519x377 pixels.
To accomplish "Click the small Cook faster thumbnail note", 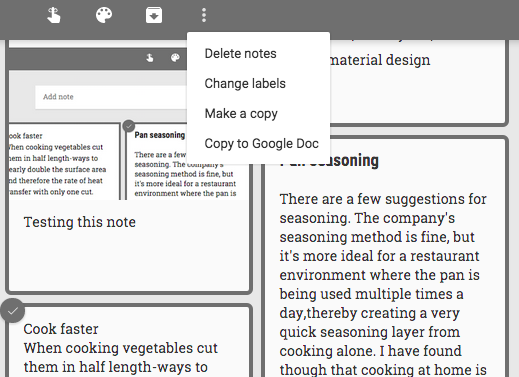I will [63, 162].
